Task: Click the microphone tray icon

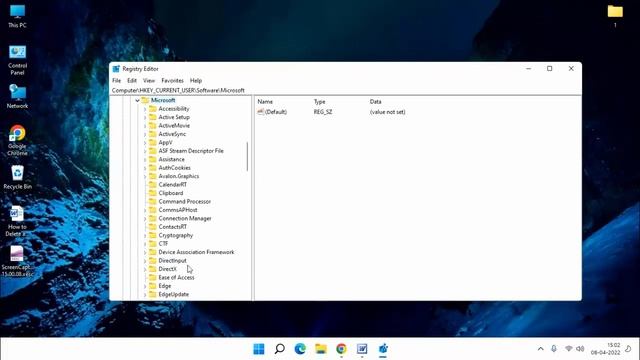Action: point(554,349)
